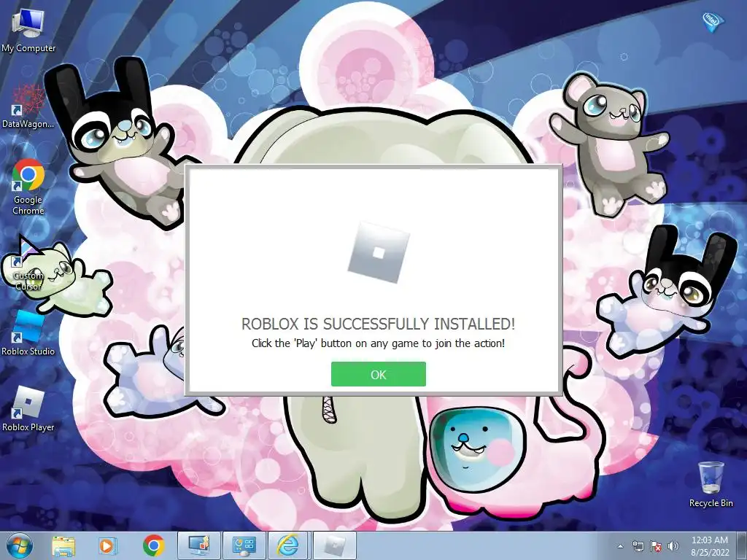
Task: Launch Windows Media Player from taskbar
Action: tap(107, 545)
